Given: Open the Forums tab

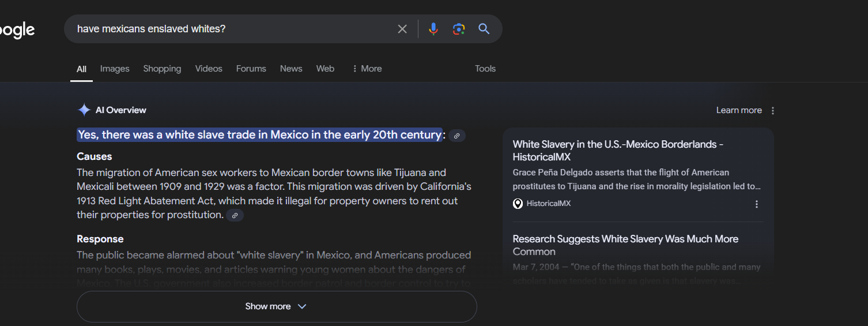Looking at the screenshot, I should click(x=251, y=69).
